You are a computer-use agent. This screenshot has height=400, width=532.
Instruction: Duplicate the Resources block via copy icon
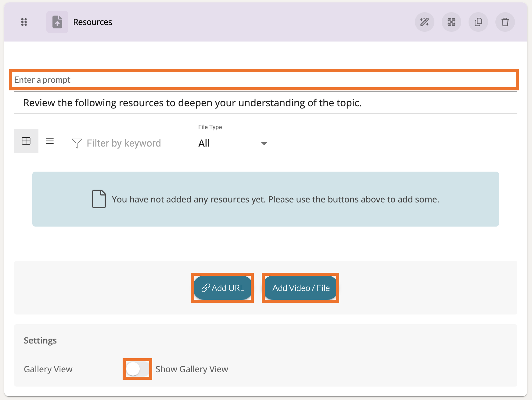point(478,22)
